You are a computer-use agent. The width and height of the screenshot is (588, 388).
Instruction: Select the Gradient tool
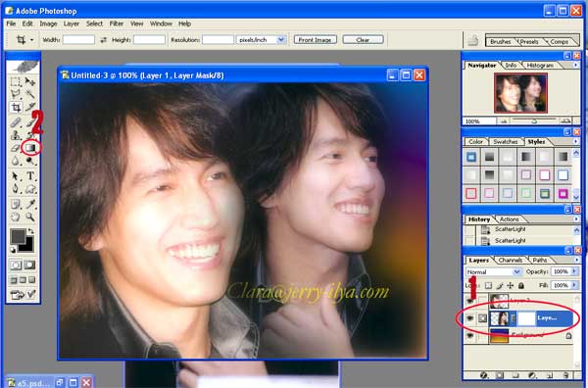coord(30,148)
